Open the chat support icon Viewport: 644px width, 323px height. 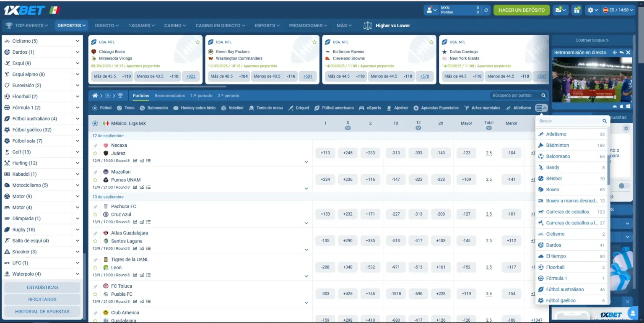pyautogui.click(x=632, y=313)
